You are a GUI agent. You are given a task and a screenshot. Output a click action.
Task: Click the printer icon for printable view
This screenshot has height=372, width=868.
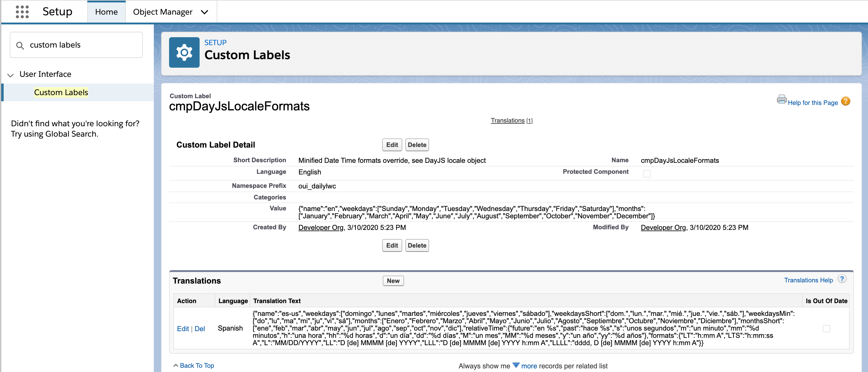(x=781, y=99)
